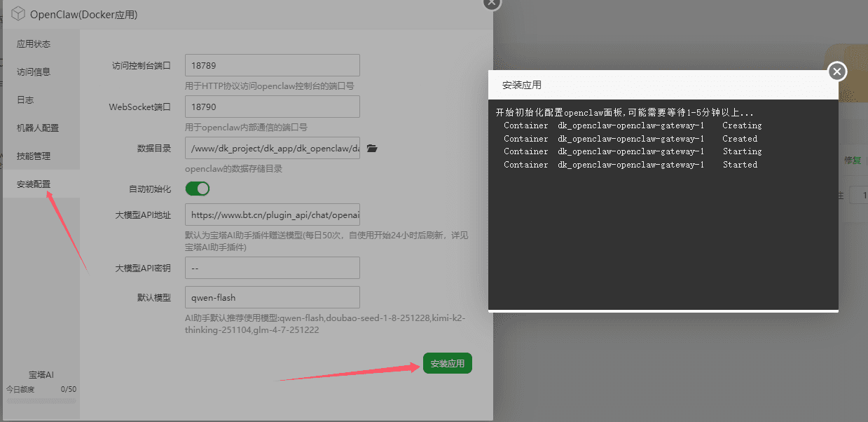
Task: Toggle off 自动初始化 automatic initialization
Action: pos(197,189)
